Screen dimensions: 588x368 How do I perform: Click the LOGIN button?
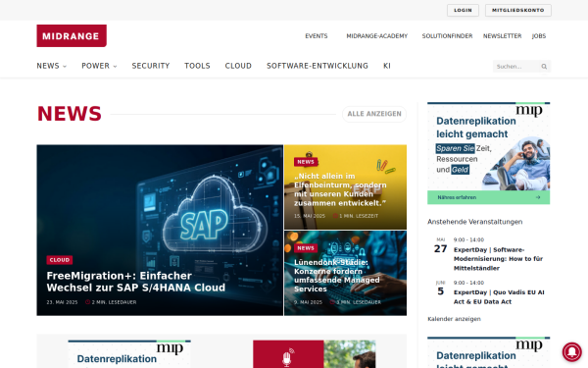[463, 10]
